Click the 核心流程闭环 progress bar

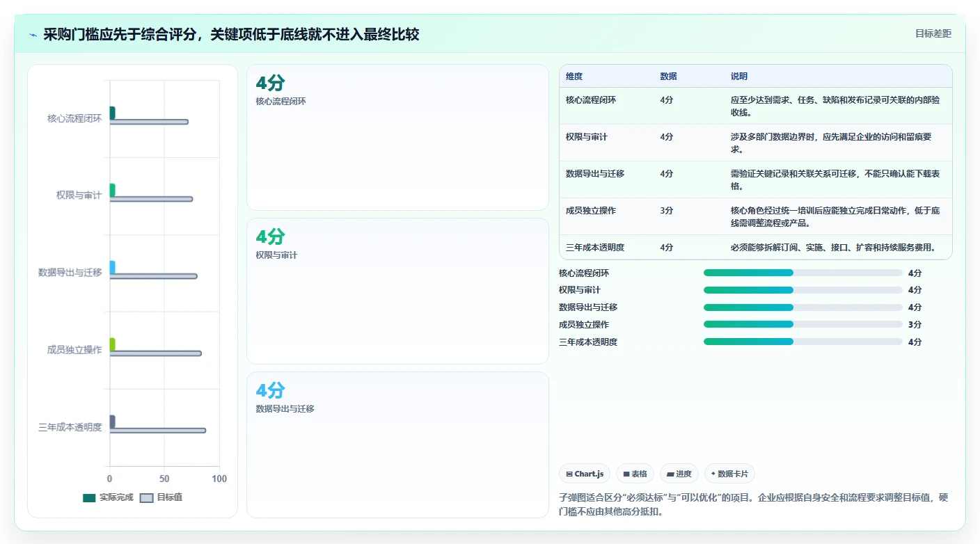tap(803, 273)
